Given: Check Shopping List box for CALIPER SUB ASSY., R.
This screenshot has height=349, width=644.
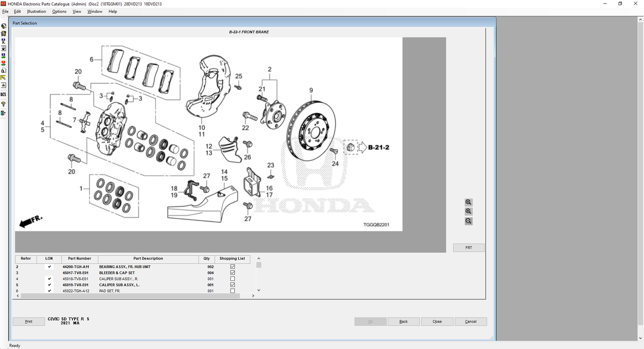Looking at the screenshot, I should coord(233,279).
